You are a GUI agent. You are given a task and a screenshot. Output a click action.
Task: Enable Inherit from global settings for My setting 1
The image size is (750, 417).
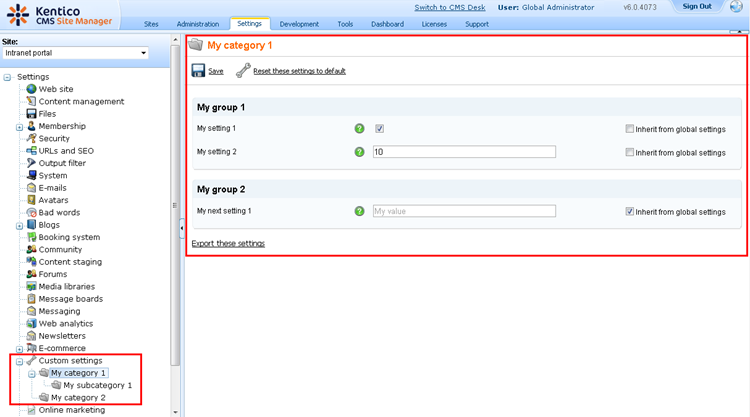point(629,129)
